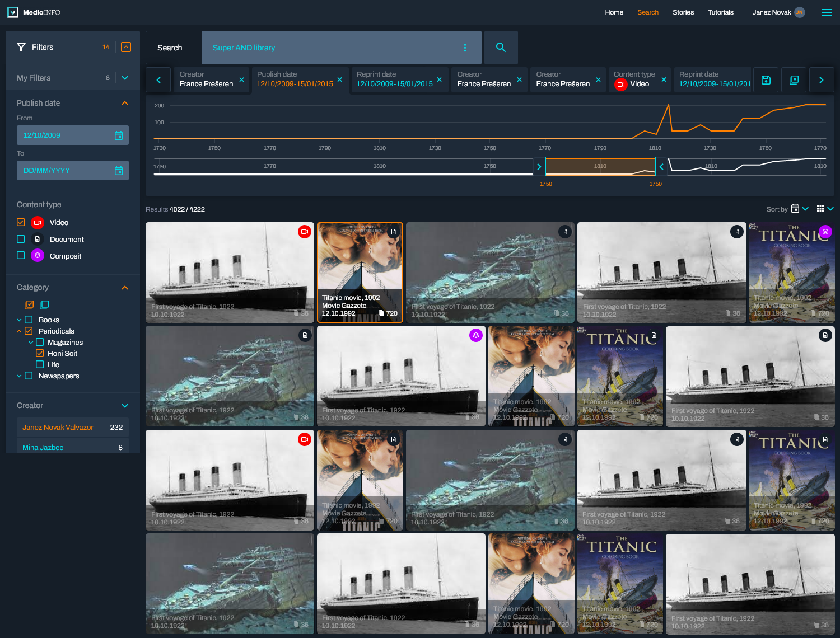Collapse Periodicals tree node

click(19, 331)
